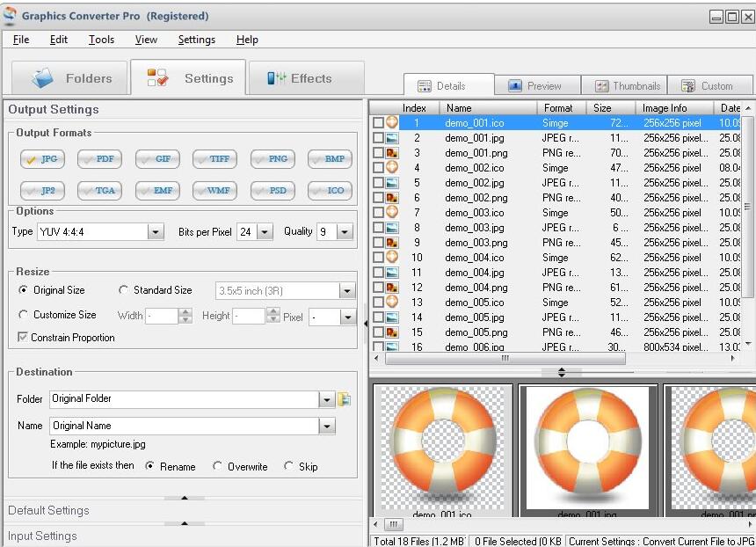
Task: Pick the GIF output format
Action: click(157, 159)
